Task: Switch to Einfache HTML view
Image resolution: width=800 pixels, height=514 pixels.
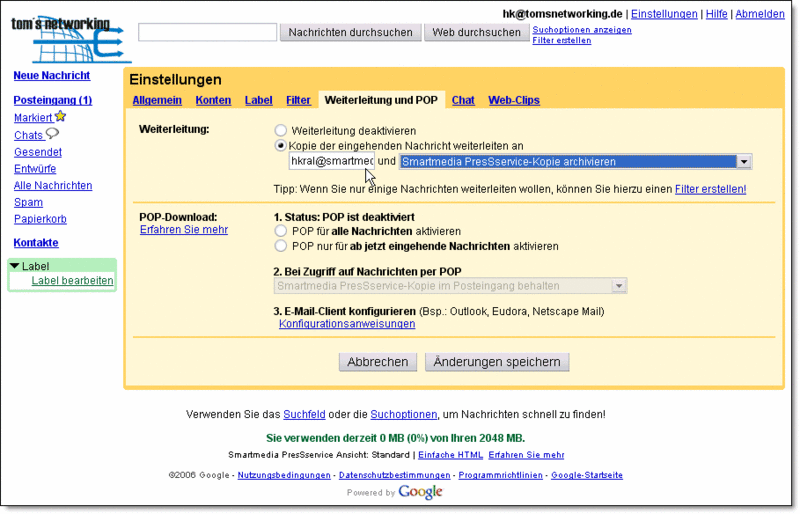Action: point(450,455)
